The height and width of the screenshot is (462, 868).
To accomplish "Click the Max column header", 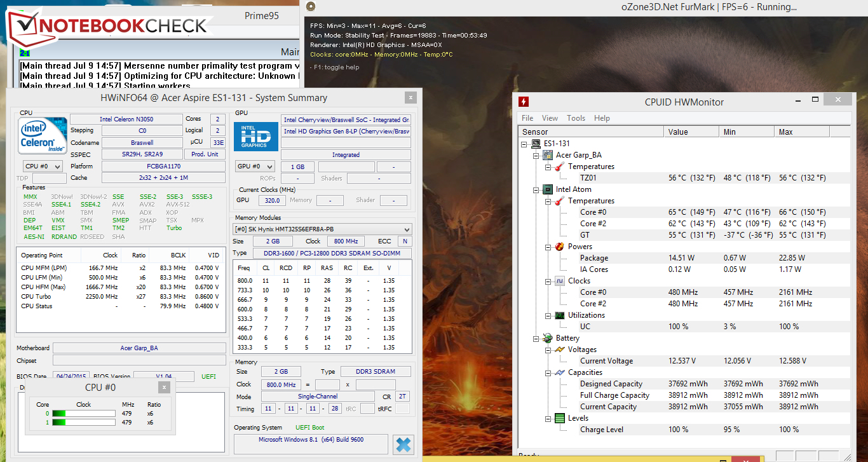I will click(x=802, y=132).
